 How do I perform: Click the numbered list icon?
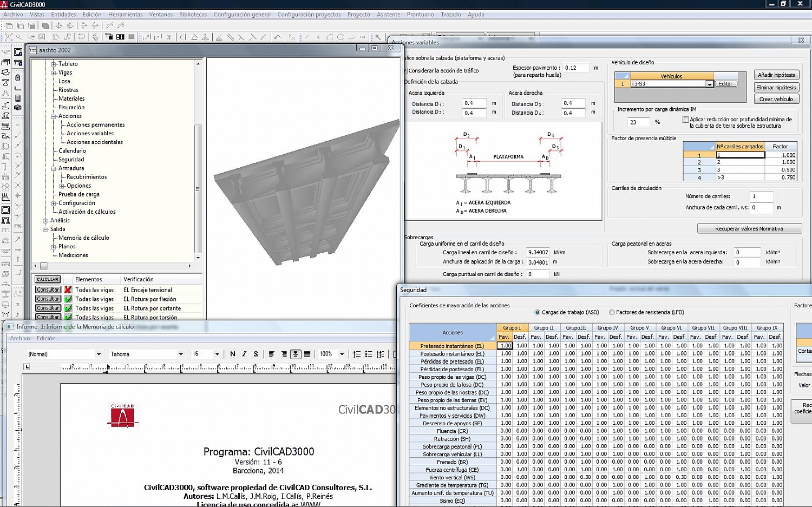coord(357,354)
